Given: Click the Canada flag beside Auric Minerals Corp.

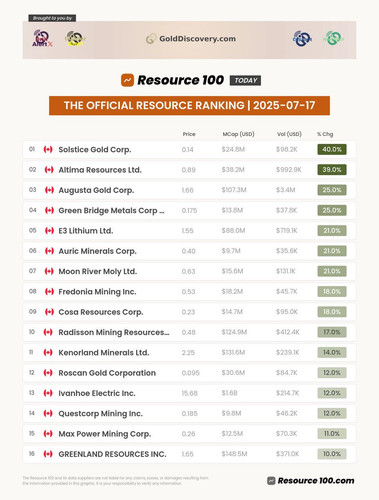Looking at the screenshot, I should [49, 251].
